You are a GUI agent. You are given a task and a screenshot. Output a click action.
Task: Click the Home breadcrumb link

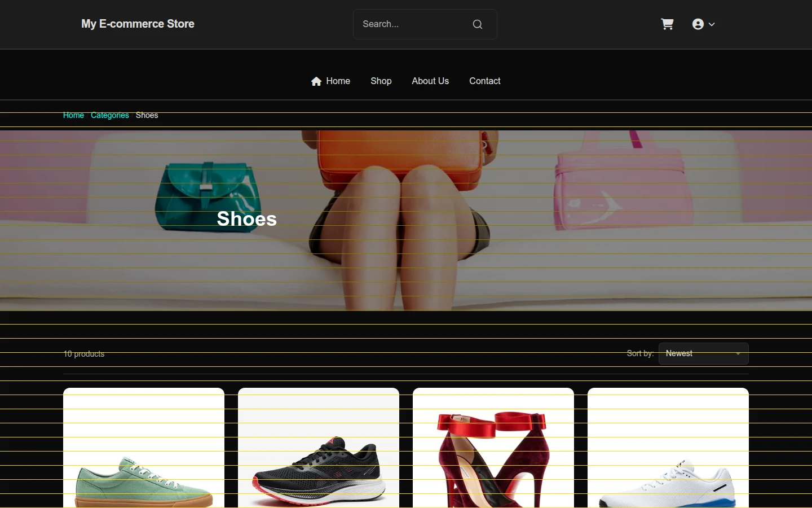[73, 115]
